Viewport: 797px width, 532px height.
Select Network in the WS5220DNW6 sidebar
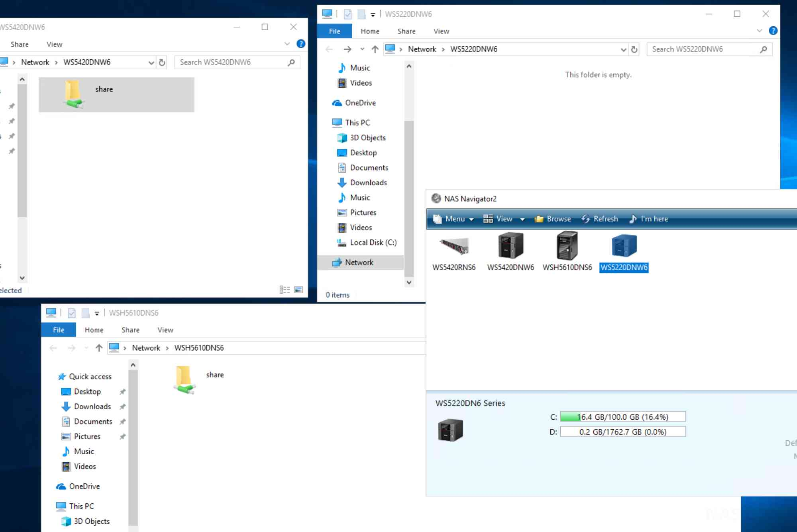(359, 262)
